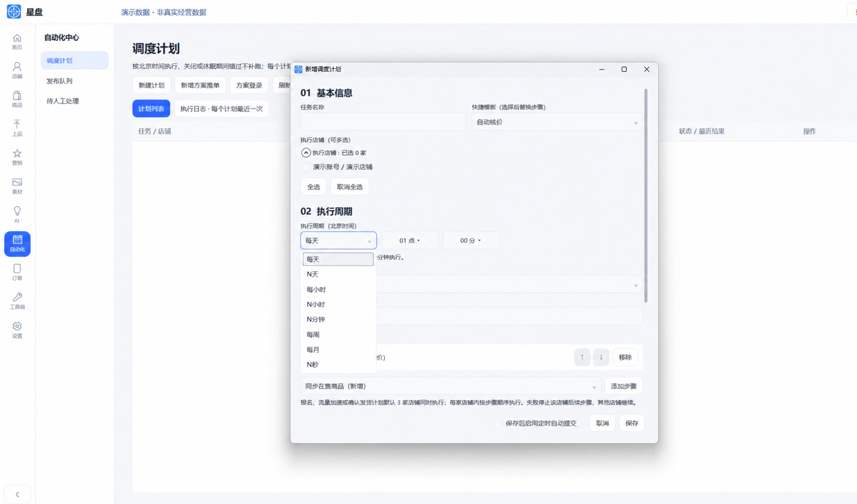
Task: Move the step down with the arrow
Action: coord(601,357)
